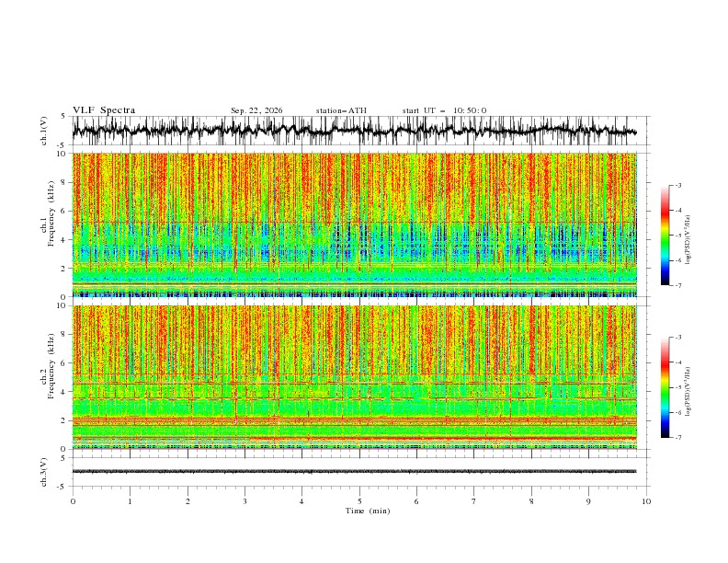This screenshot has height=563, width=728.
Task: Click the ch.1 spectrogram blue band near 3 kHz
Action: tap(354, 253)
